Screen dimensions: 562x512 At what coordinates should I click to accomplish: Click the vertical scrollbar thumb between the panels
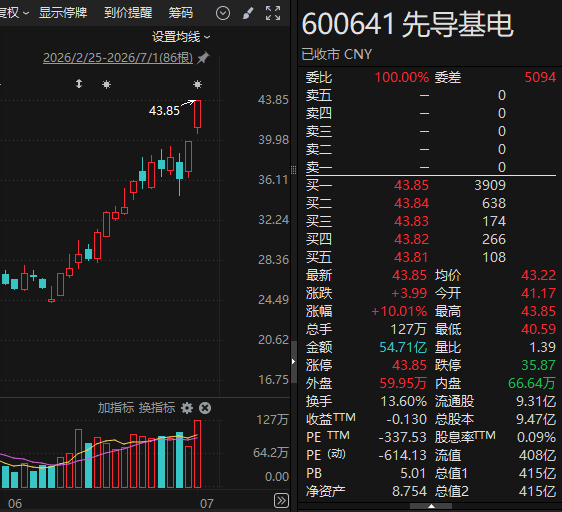click(x=294, y=362)
